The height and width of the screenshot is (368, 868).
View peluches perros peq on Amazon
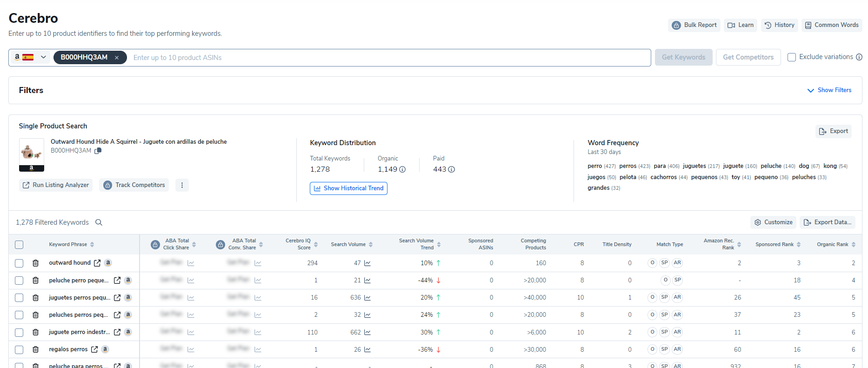[x=128, y=315]
